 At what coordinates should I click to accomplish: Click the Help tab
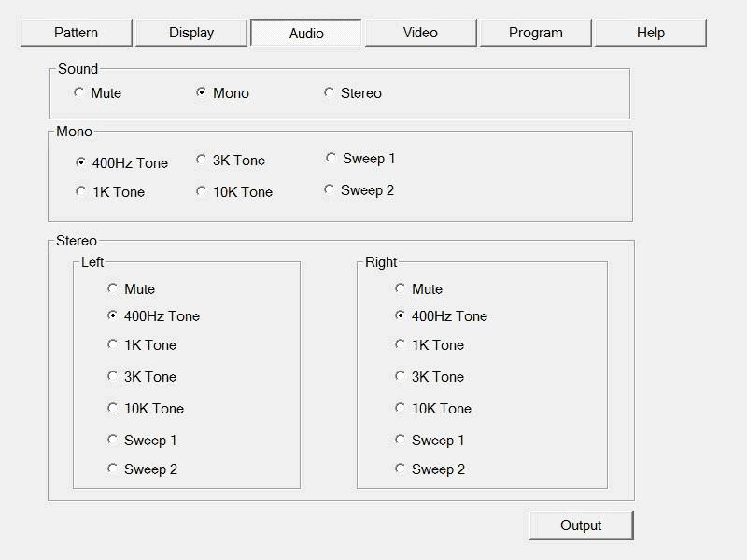pyautogui.click(x=651, y=33)
